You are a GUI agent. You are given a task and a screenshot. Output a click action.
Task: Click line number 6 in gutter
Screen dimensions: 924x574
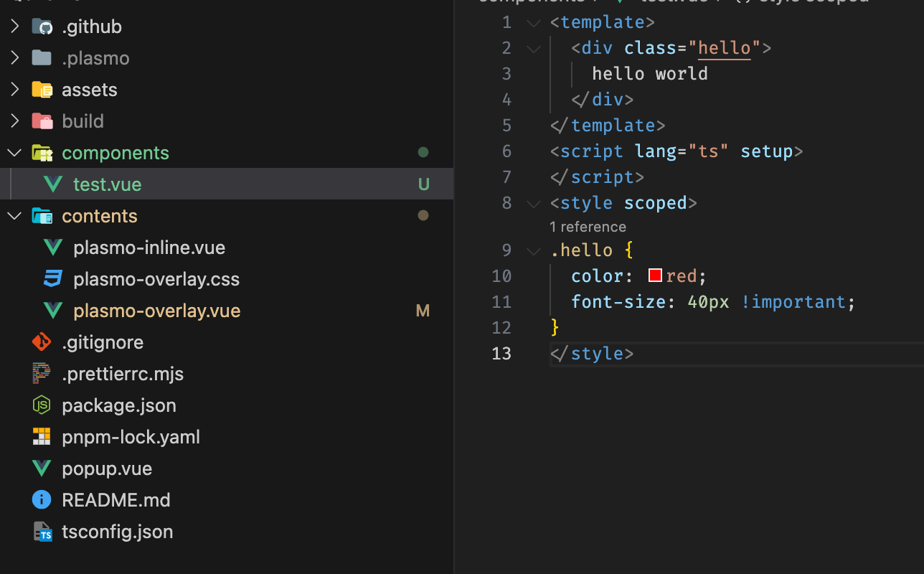(x=506, y=151)
